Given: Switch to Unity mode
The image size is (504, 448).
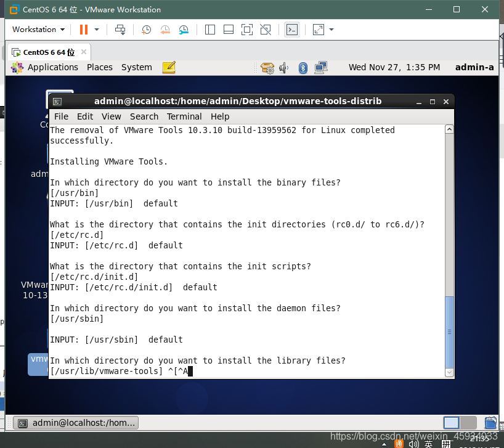Looking at the screenshot, I should (x=266, y=30).
